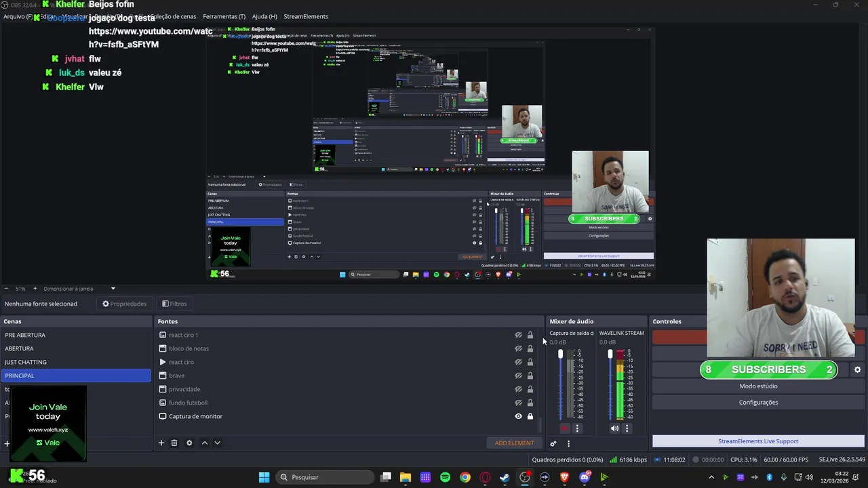
Task: Click the ADD ELEMENT button
Action: point(514,443)
